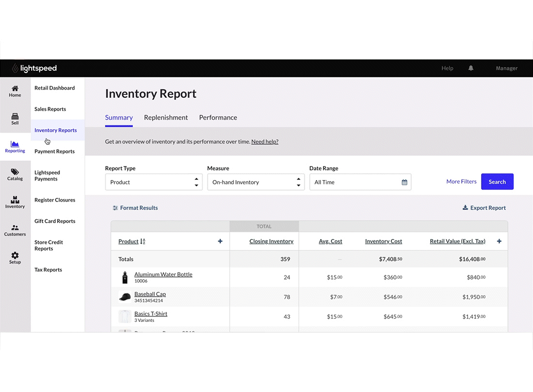Open the Home sidebar icon
The height and width of the screenshot is (392, 533).
(15, 88)
